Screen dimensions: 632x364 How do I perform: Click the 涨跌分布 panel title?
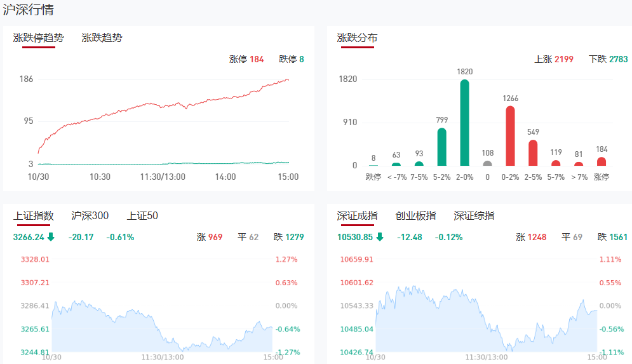pos(357,37)
